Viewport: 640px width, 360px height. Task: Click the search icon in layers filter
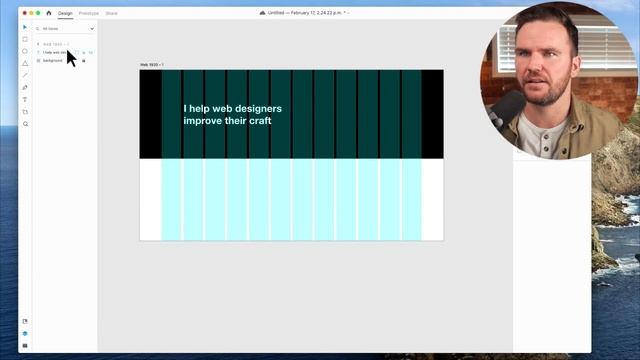(x=38, y=29)
